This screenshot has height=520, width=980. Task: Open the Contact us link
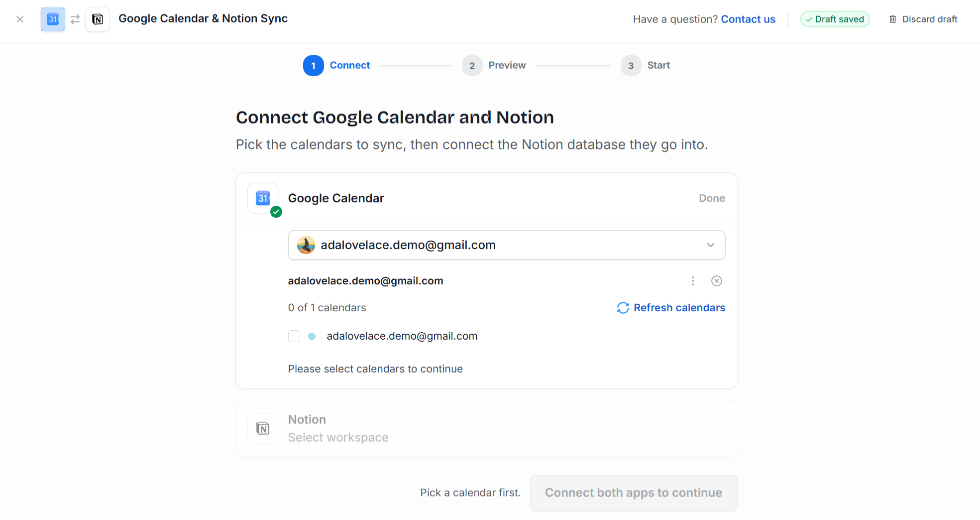pyautogui.click(x=748, y=19)
